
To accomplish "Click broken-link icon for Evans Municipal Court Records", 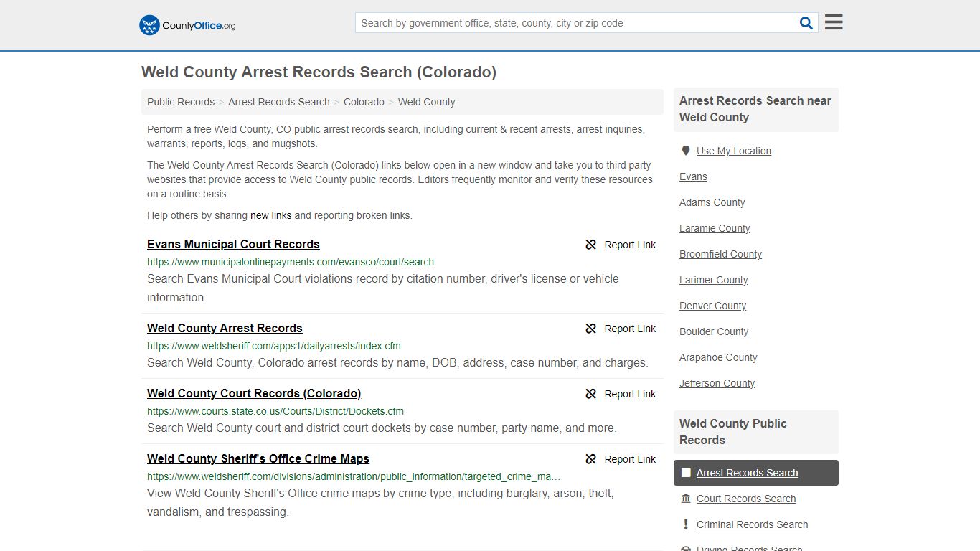I will tap(591, 245).
